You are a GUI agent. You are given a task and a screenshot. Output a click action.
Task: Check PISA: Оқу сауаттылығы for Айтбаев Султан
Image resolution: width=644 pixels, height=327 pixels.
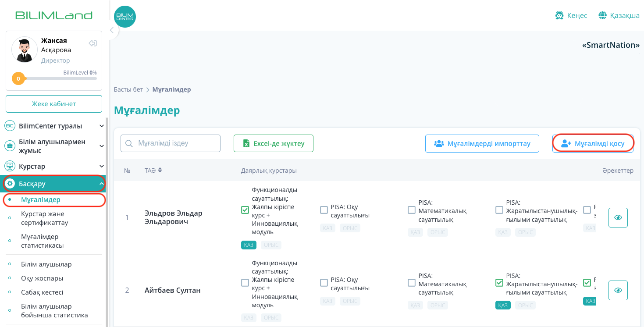click(324, 283)
